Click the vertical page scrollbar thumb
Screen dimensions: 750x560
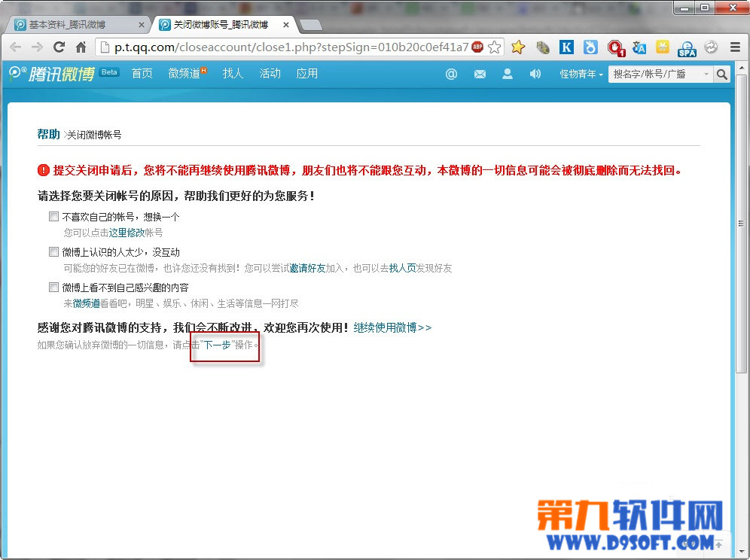coord(742,224)
